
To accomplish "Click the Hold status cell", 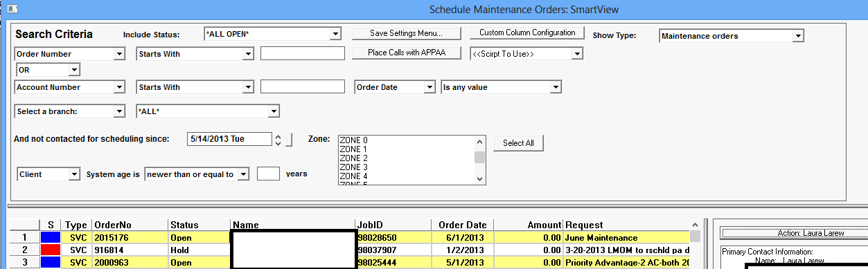I will click(x=199, y=250).
